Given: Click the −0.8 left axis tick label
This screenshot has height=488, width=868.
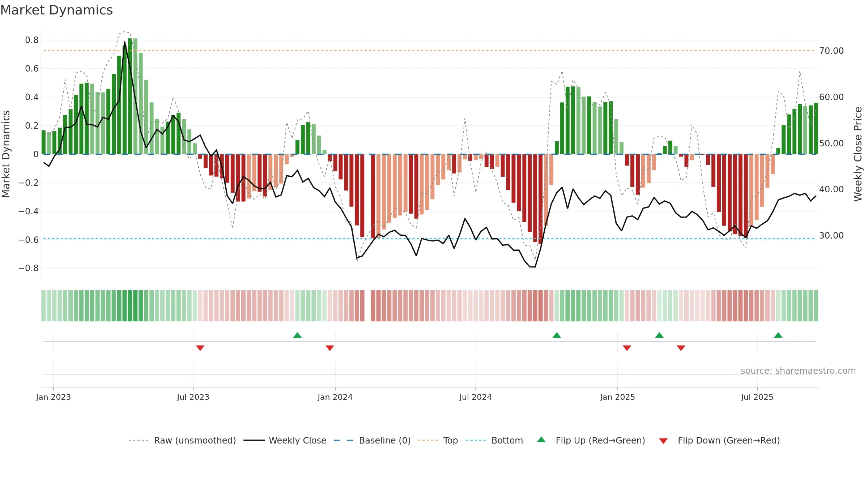Looking at the screenshot, I should (29, 268).
